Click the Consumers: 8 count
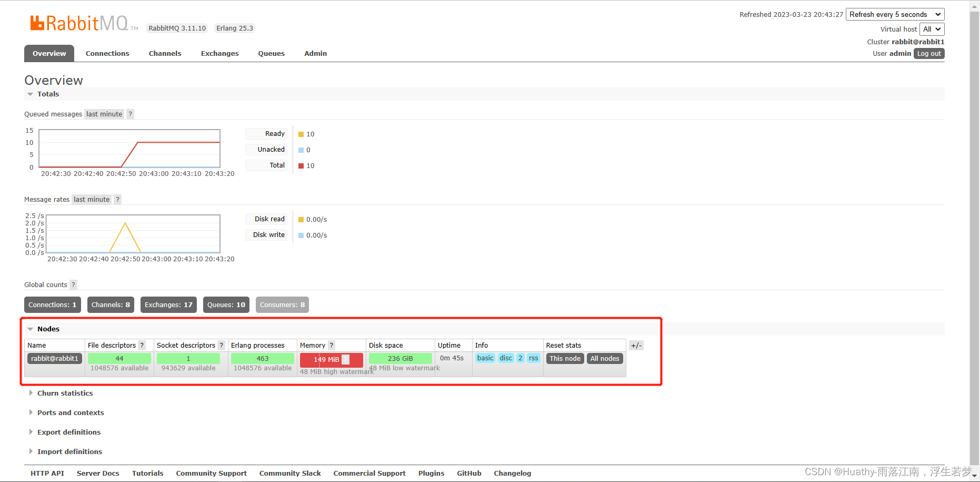Viewport: 980px width, 482px height. (x=282, y=305)
